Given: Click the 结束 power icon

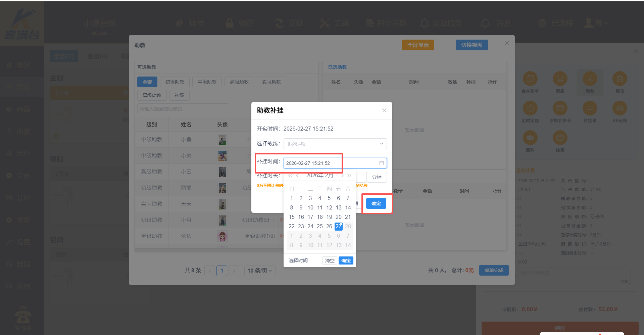Looking at the screenshot, I should point(560,138).
